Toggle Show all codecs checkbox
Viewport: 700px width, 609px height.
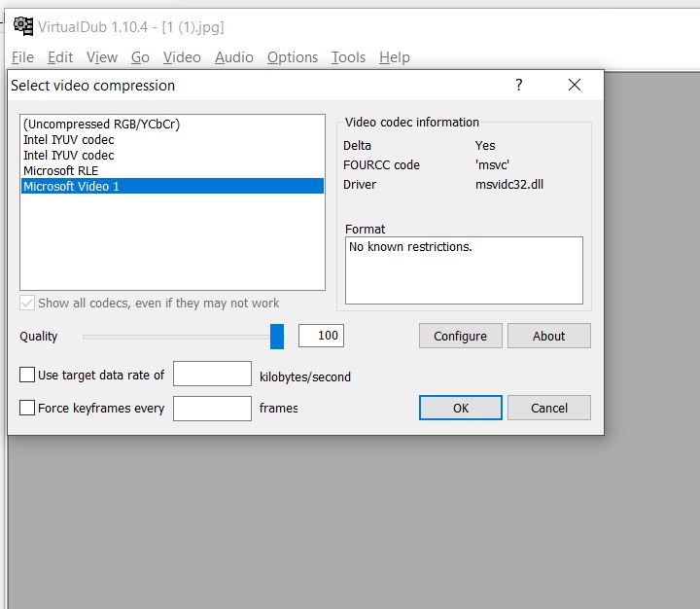27,303
